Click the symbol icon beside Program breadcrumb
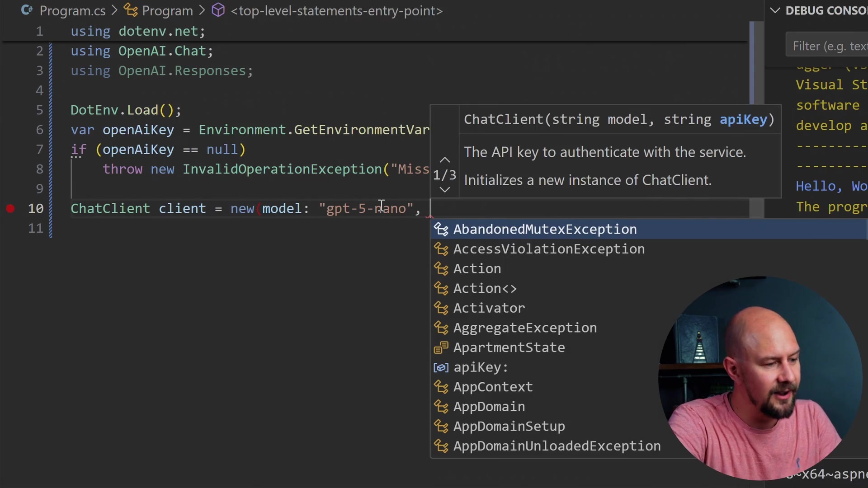The height and width of the screenshot is (488, 868). (x=130, y=10)
